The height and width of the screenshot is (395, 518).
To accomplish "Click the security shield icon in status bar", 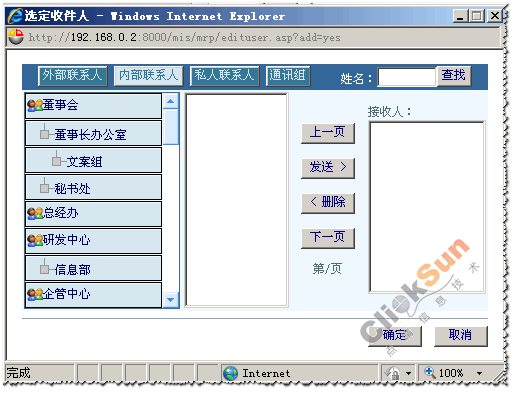I will pos(393,373).
